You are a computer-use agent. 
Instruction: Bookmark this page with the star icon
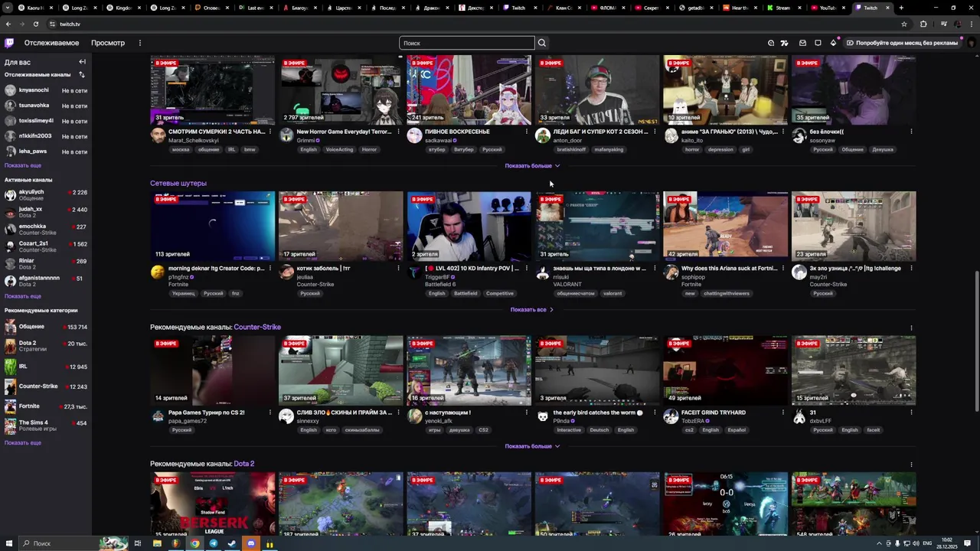[x=904, y=24]
